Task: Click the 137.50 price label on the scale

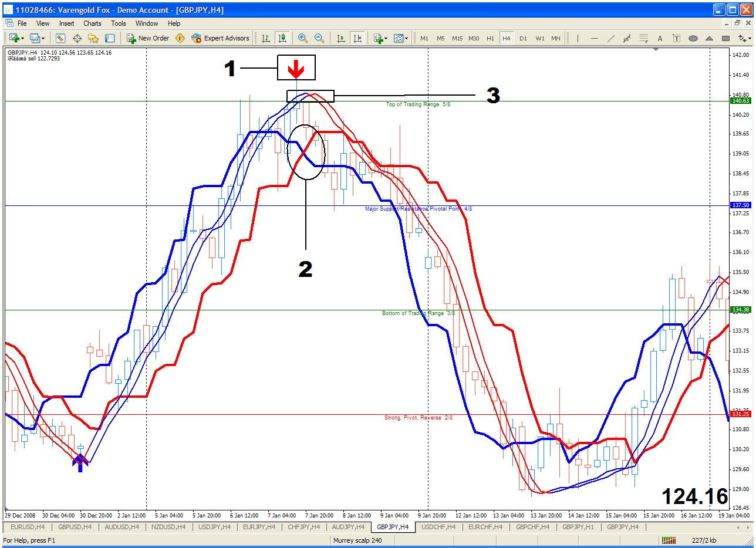Action: click(x=741, y=205)
